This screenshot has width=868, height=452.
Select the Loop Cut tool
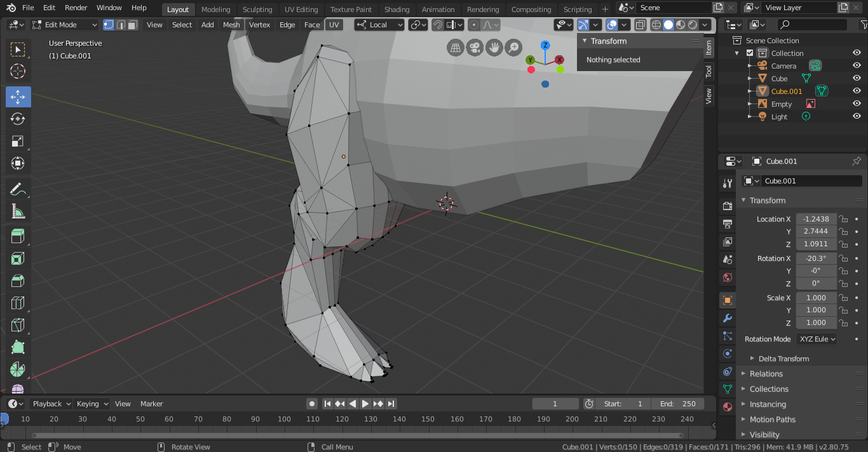(x=18, y=303)
